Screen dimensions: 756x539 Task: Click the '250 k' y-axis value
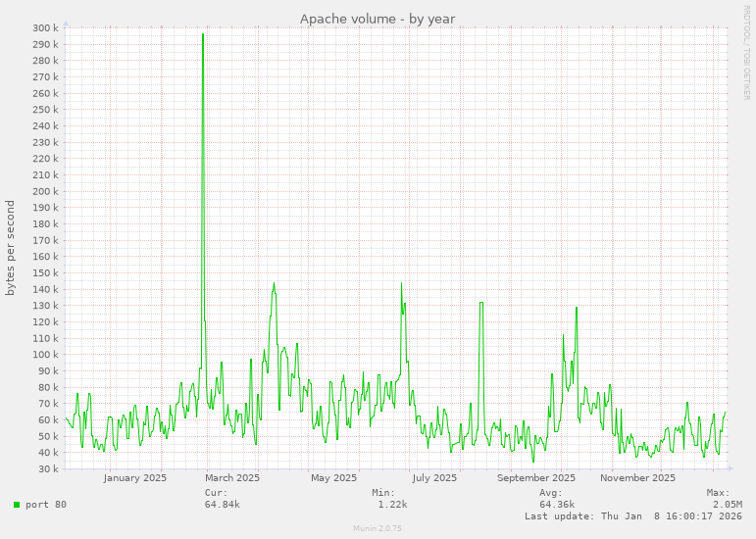pos(46,110)
